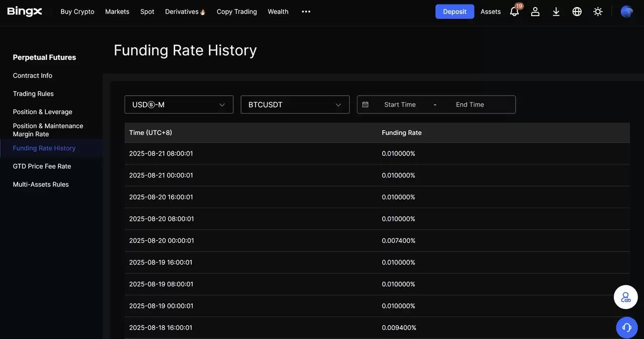The image size is (644, 339).
Task: Click the download app icon
Action: point(556,12)
